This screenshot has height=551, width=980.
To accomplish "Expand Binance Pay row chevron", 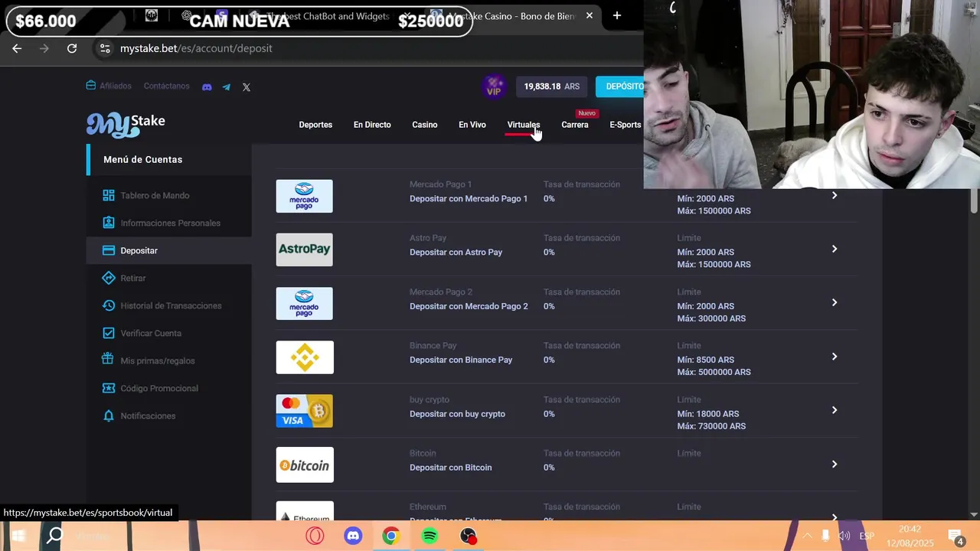I will (x=835, y=357).
